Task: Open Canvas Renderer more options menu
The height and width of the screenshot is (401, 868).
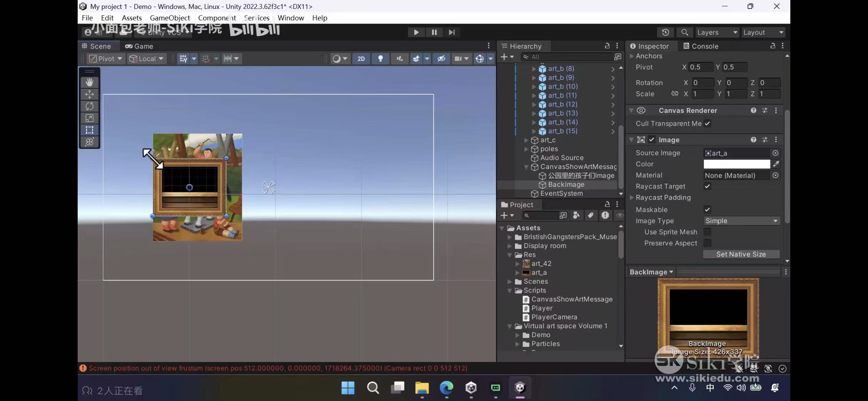Action: click(776, 110)
